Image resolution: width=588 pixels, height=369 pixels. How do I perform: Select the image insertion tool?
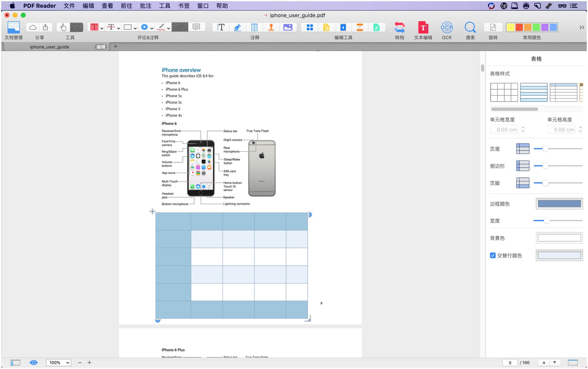click(x=288, y=27)
